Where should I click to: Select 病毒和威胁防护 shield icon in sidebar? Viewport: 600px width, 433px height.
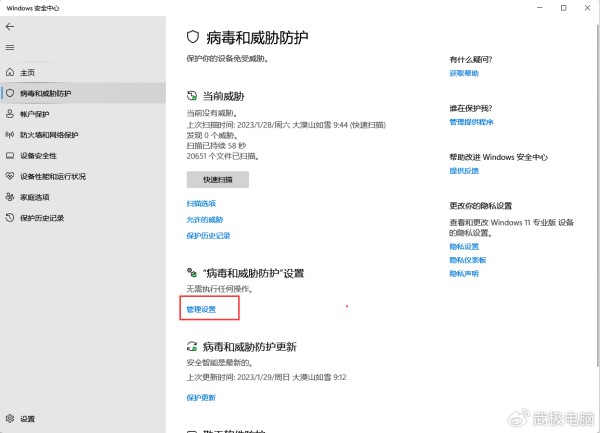pos(10,93)
